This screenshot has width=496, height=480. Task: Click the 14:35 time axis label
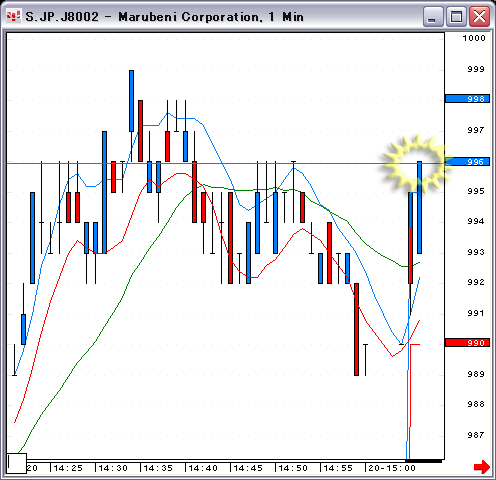pos(158,468)
